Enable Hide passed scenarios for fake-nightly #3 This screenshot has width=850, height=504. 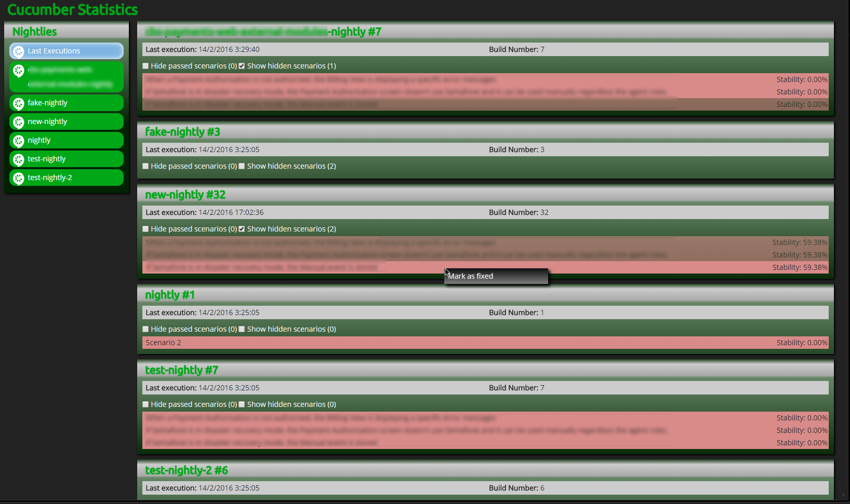(x=146, y=166)
